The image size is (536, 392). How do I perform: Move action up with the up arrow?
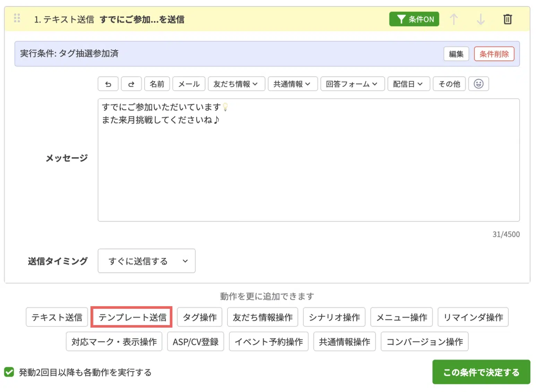tap(454, 19)
